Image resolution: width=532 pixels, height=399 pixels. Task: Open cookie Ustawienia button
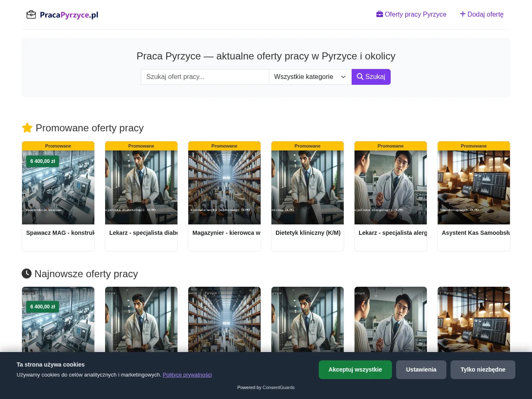421,369
